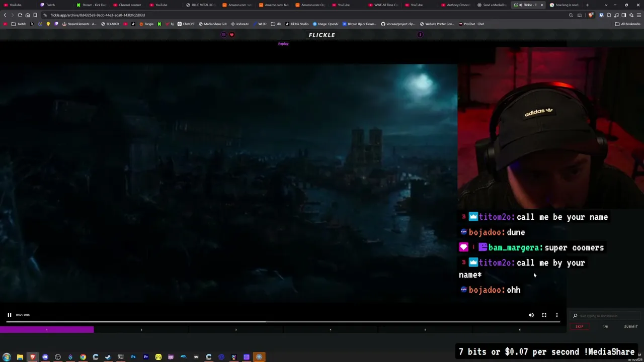Open the Windows Start menu

[x=7, y=357]
